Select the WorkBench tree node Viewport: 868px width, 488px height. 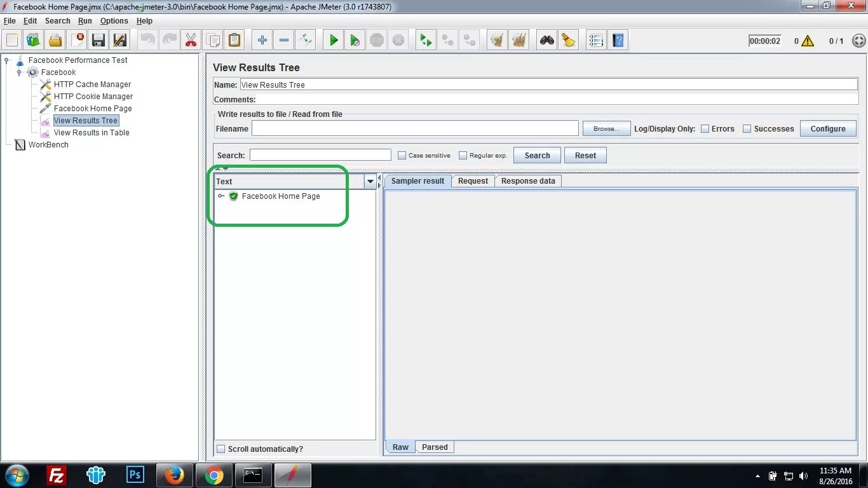[48, 145]
